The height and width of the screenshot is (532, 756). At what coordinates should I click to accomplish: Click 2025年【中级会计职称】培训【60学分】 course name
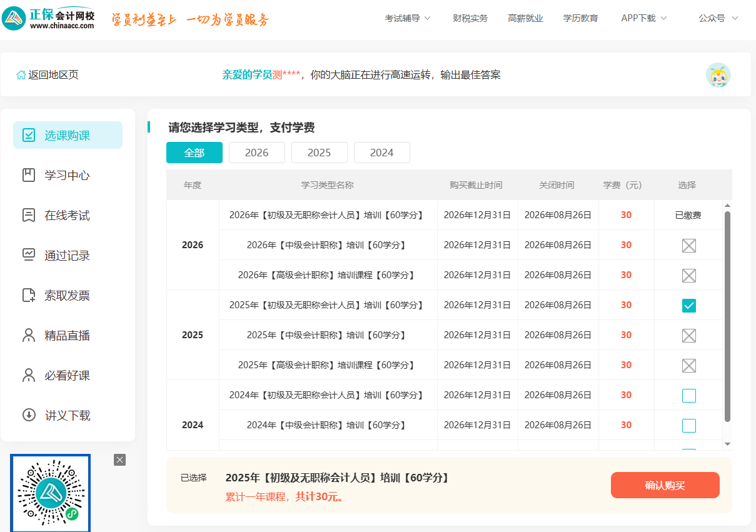[x=328, y=335]
